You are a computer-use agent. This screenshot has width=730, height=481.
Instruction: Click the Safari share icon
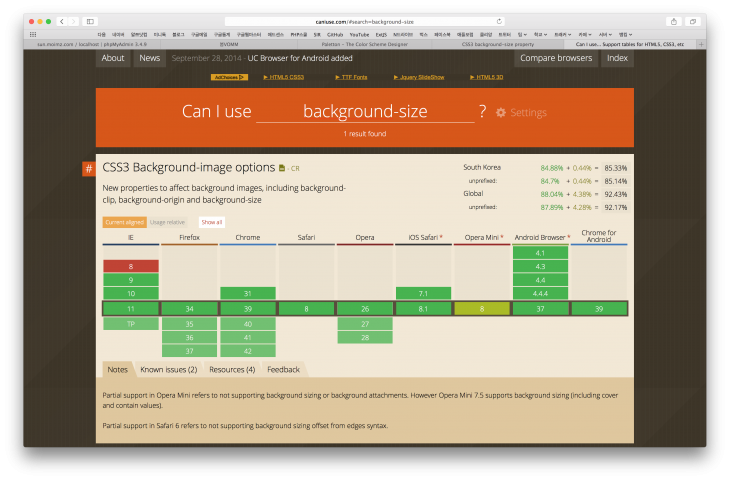pyautogui.click(x=673, y=21)
